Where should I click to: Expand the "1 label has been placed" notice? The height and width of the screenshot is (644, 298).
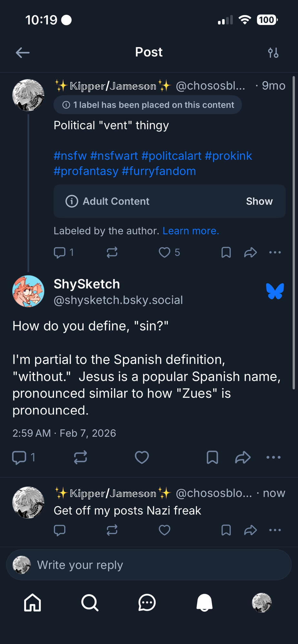tap(148, 105)
